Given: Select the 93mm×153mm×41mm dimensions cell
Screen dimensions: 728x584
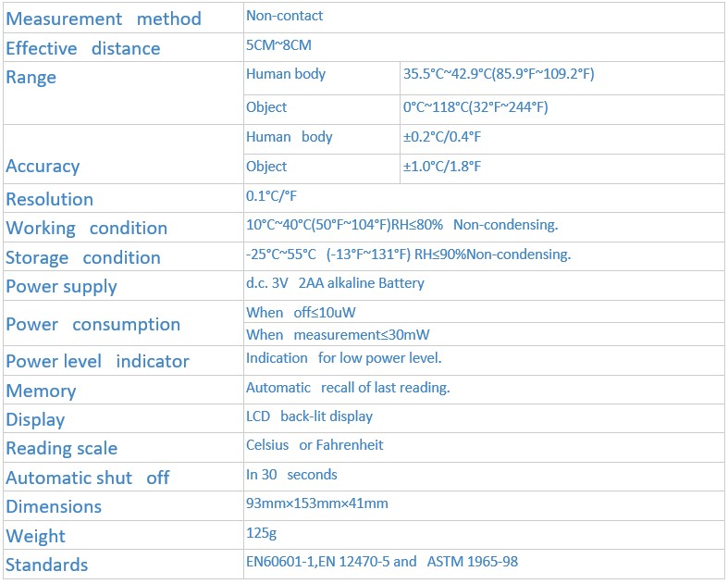Looking at the screenshot, I should tap(317, 503).
